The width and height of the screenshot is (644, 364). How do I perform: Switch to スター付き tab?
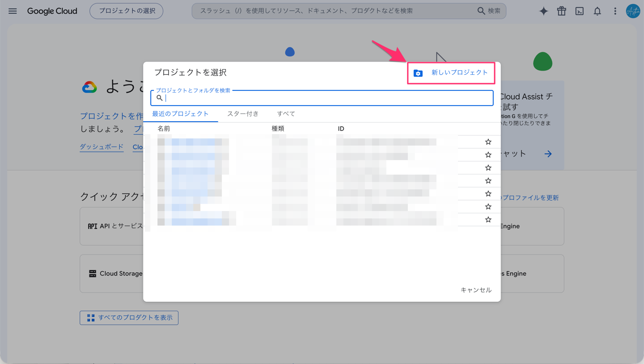[x=243, y=114]
